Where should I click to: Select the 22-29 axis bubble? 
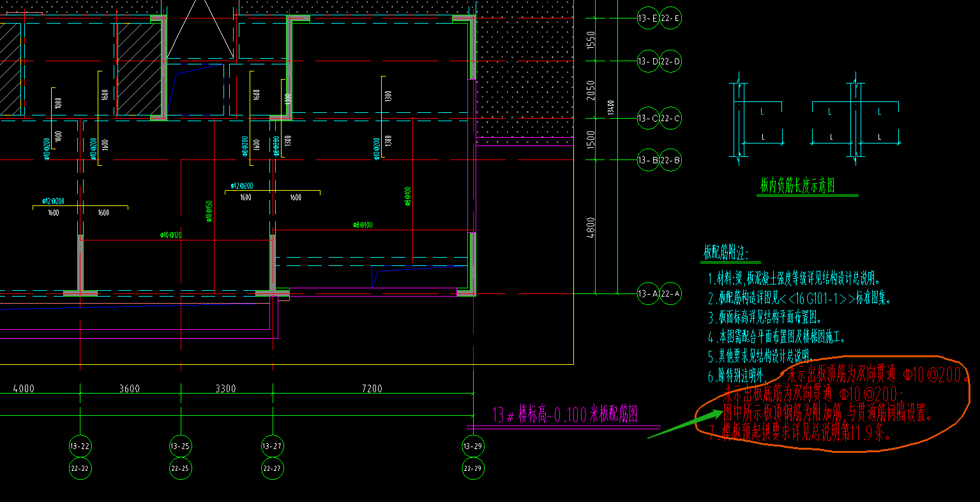pos(472,468)
